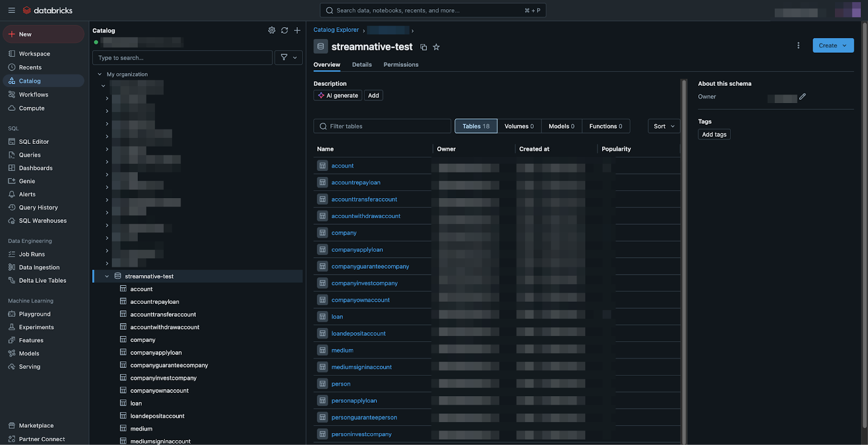Open the Sort dropdown
Screen dimensions: 868x445
tap(663, 126)
